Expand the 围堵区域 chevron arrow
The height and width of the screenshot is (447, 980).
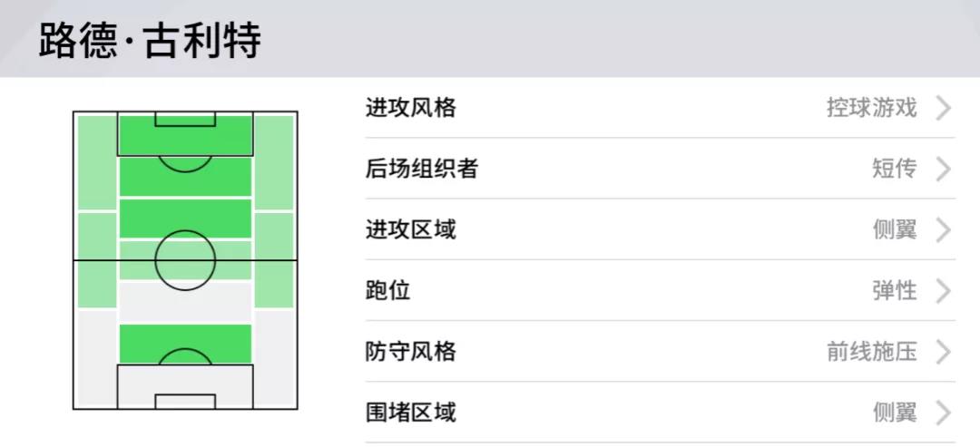tap(944, 413)
